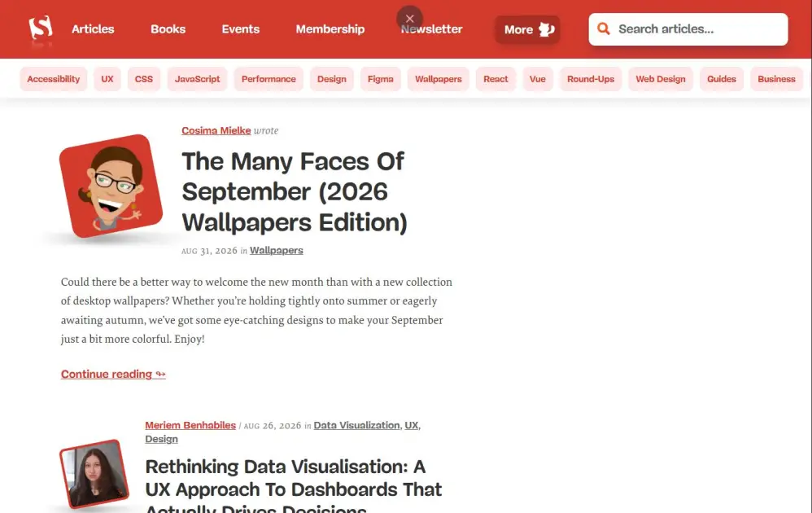
Task: Dismiss overlay with the round X button
Action: pos(409,19)
